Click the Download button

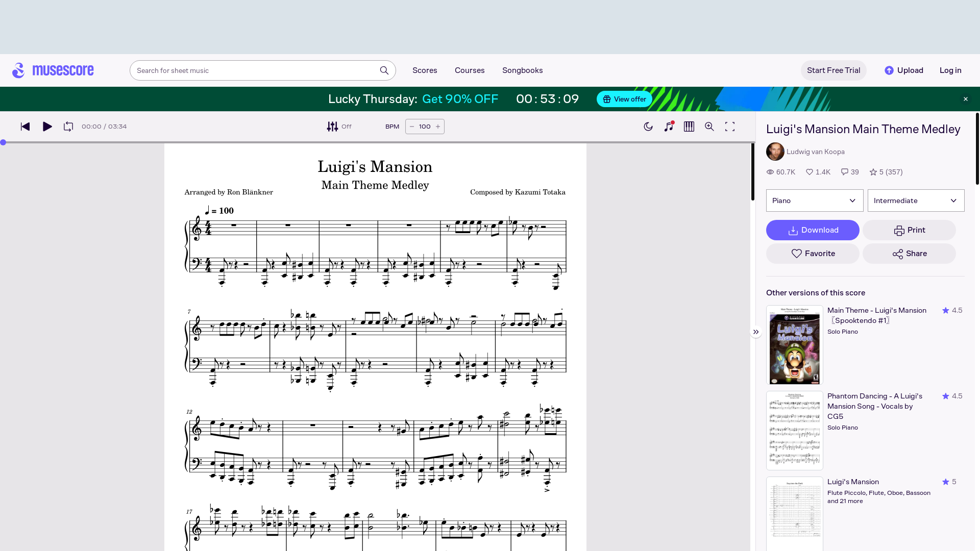coord(813,230)
